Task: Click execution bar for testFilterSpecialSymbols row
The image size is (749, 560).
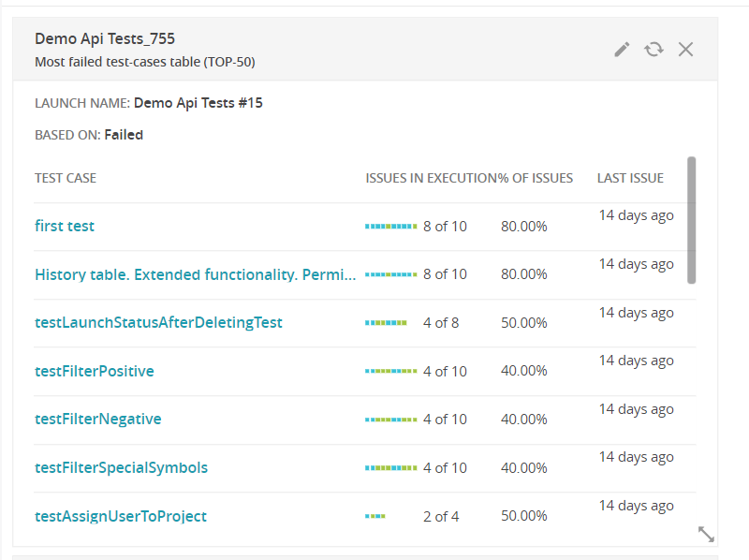Action: coord(390,468)
